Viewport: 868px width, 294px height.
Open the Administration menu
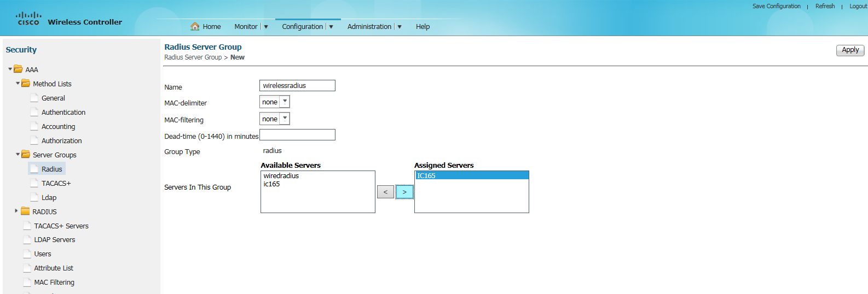click(369, 26)
